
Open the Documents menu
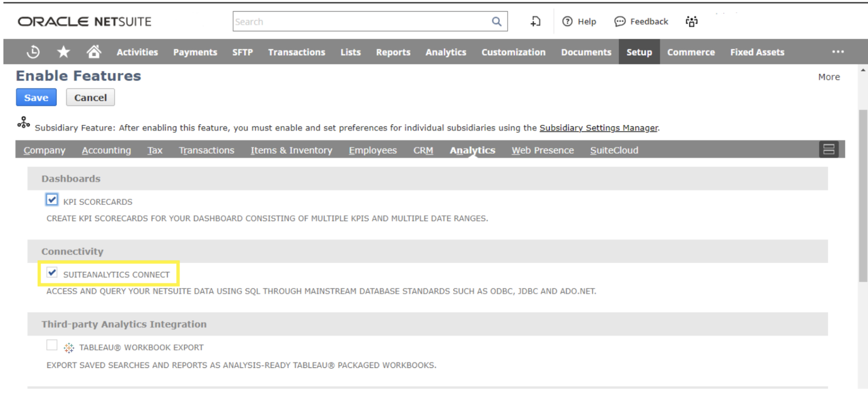click(586, 52)
